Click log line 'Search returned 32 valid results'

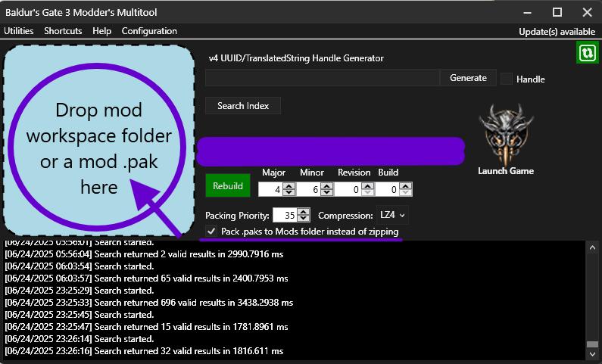click(x=144, y=351)
